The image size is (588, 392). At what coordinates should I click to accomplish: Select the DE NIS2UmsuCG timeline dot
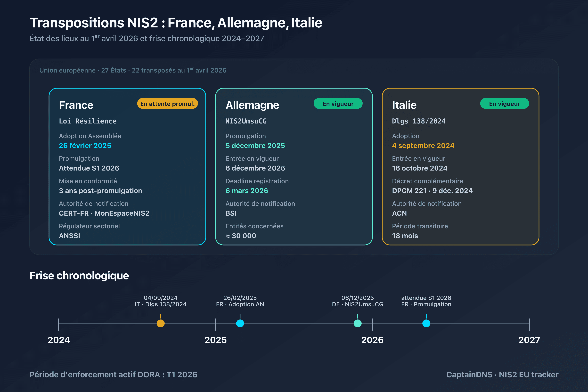(x=358, y=323)
